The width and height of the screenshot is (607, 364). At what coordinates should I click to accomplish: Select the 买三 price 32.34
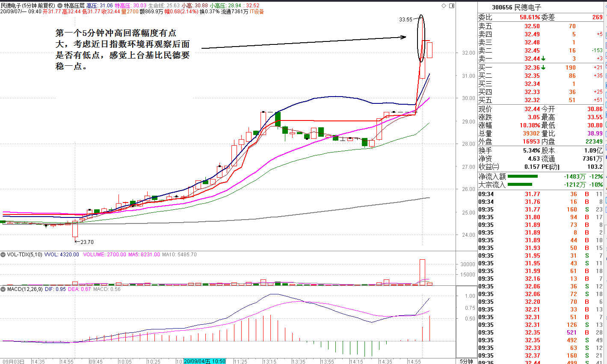tap(532, 84)
